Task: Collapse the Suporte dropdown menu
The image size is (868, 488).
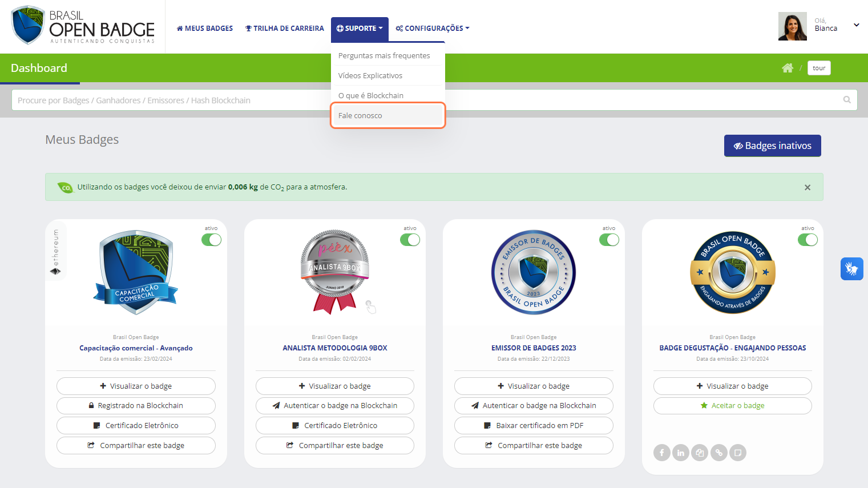Action: (x=360, y=29)
